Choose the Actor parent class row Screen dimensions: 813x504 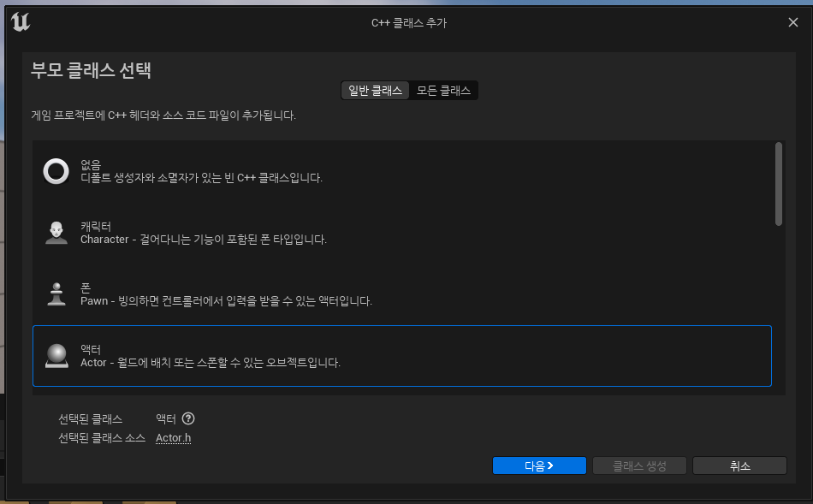(x=402, y=356)
